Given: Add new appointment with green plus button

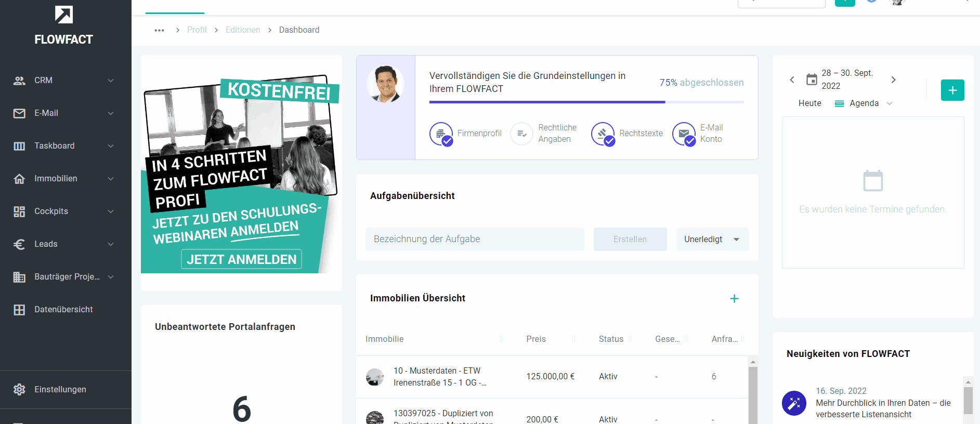Looking at the screenshot, I should tap(952, 90).
